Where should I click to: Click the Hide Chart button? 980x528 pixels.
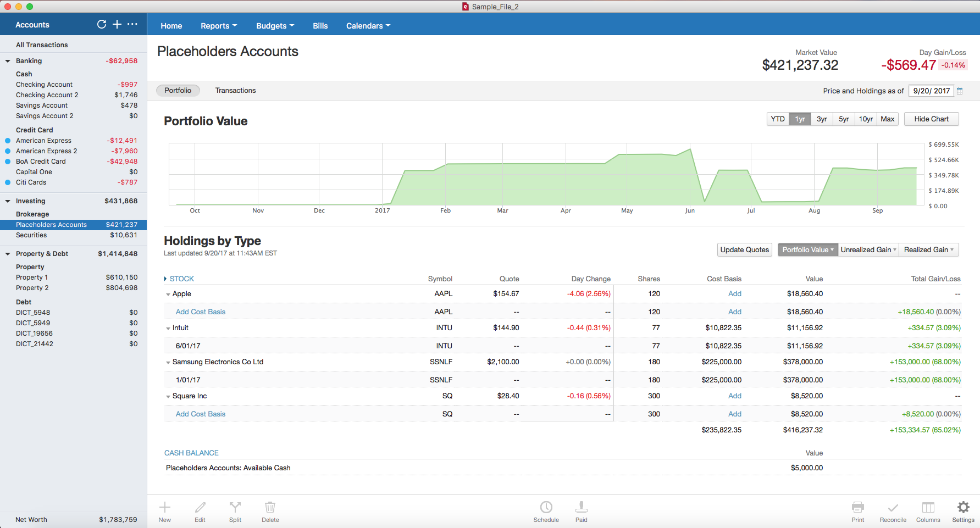931,119
